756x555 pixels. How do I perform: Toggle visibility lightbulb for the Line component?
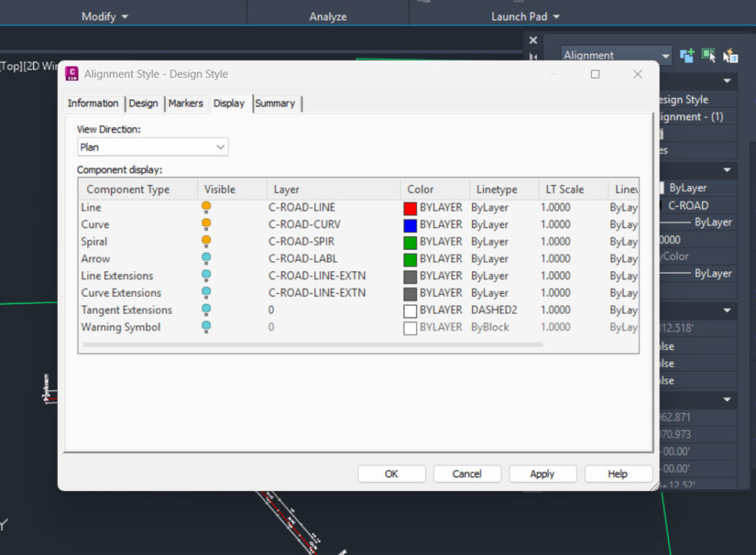coord(207,207)
